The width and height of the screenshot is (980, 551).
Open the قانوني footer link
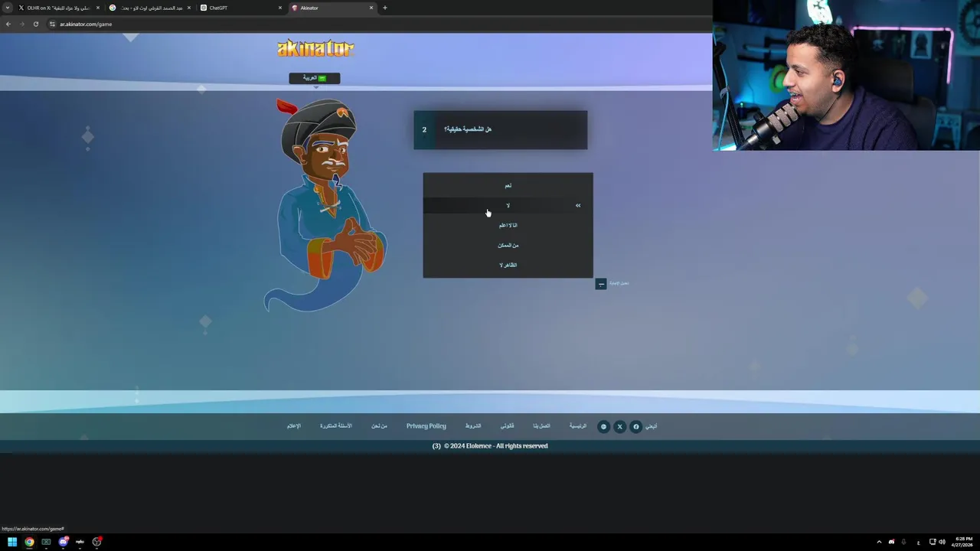tap(507, 425)
